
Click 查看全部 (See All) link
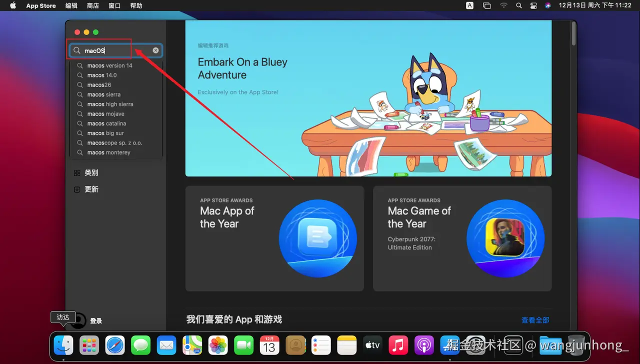tap(535, 320)
